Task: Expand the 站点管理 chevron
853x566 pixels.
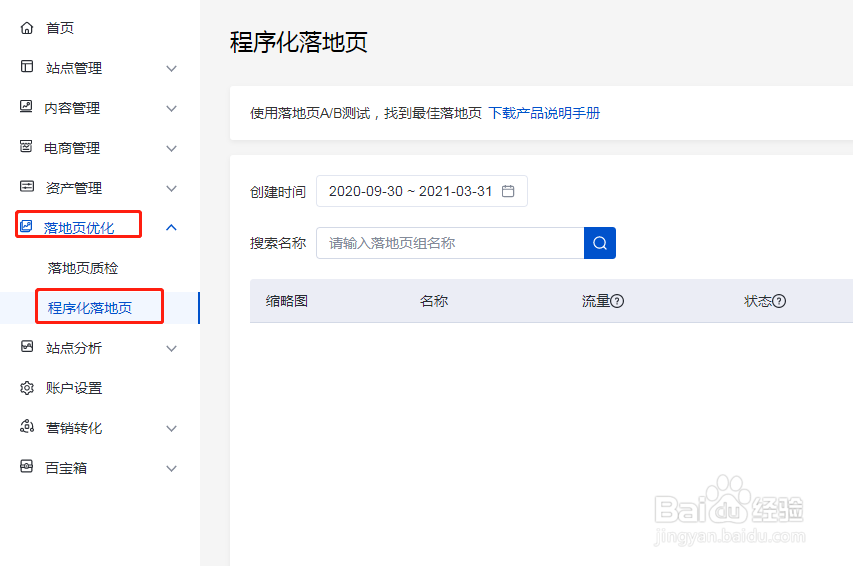Action: [x=171, y=69]
